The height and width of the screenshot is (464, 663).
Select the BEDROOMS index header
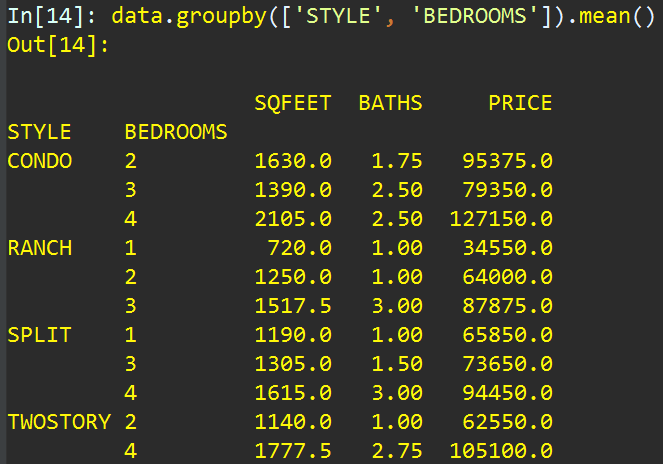tap(176, 132)
